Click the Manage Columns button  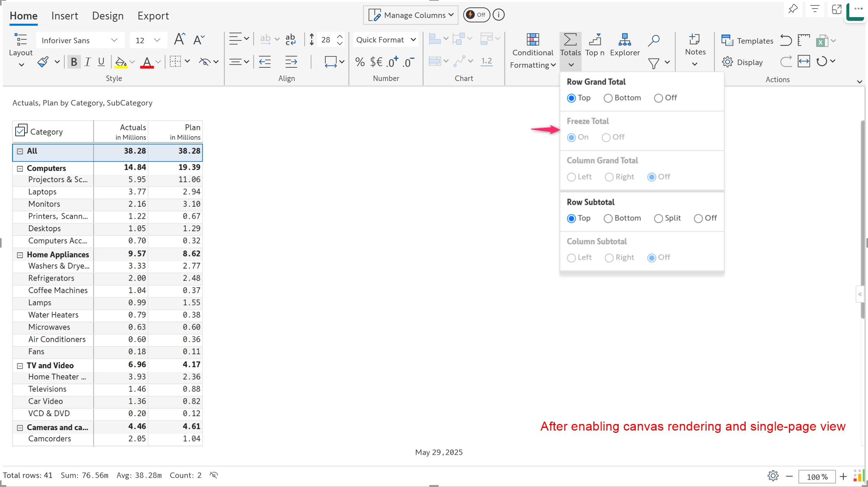tap(411, 15)
